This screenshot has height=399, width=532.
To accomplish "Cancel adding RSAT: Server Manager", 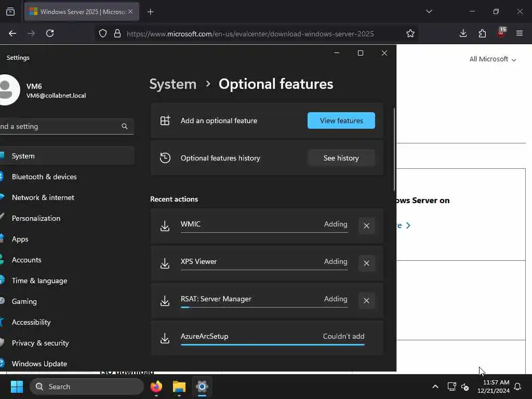I will point(366,300).
